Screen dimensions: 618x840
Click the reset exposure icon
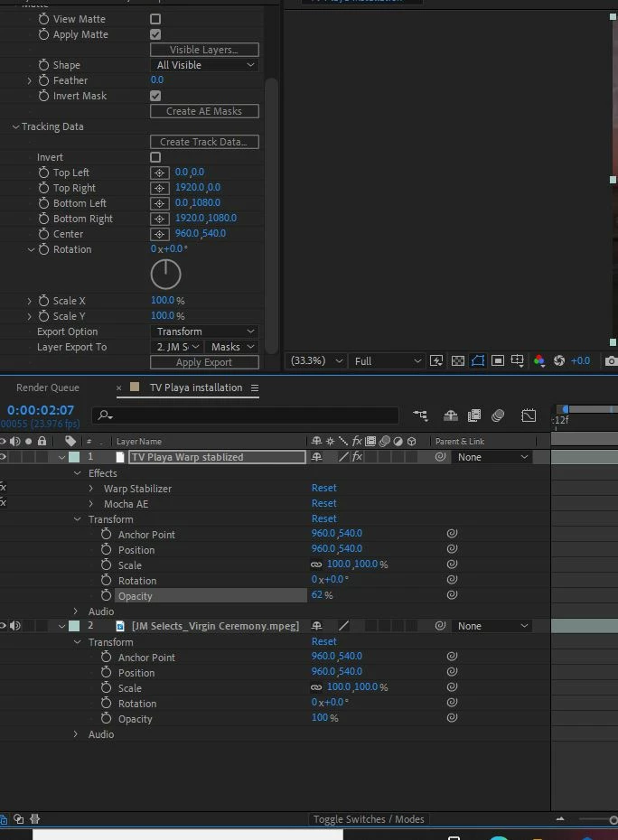[559, 361]
